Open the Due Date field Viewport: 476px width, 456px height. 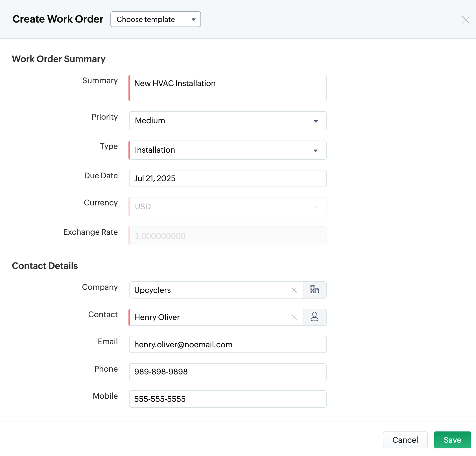tap(228, 178)
